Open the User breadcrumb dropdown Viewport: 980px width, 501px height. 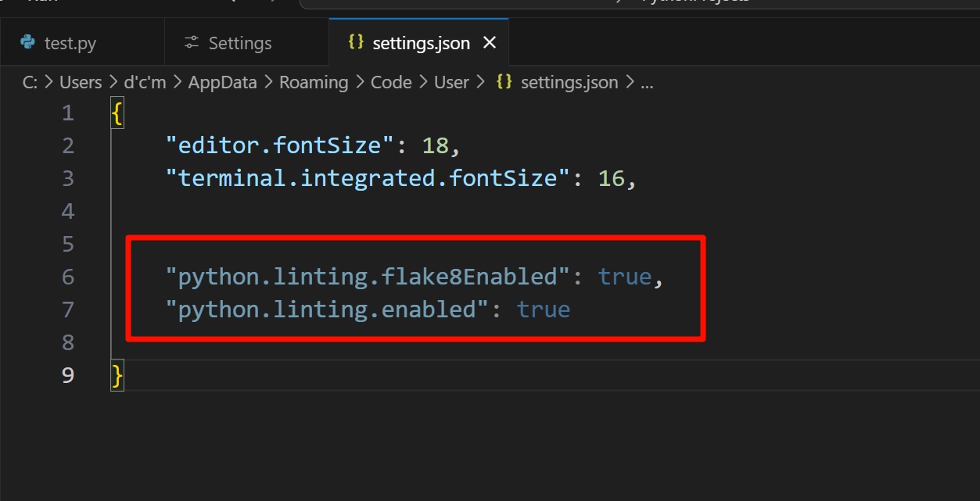click(451, 82)
